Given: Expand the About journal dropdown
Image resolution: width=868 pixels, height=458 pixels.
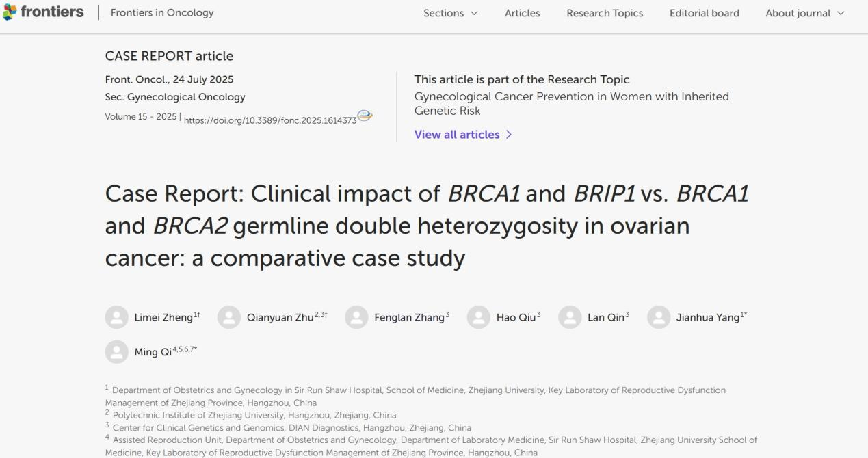Looking at the screenshot, I should tap(804, 13).
